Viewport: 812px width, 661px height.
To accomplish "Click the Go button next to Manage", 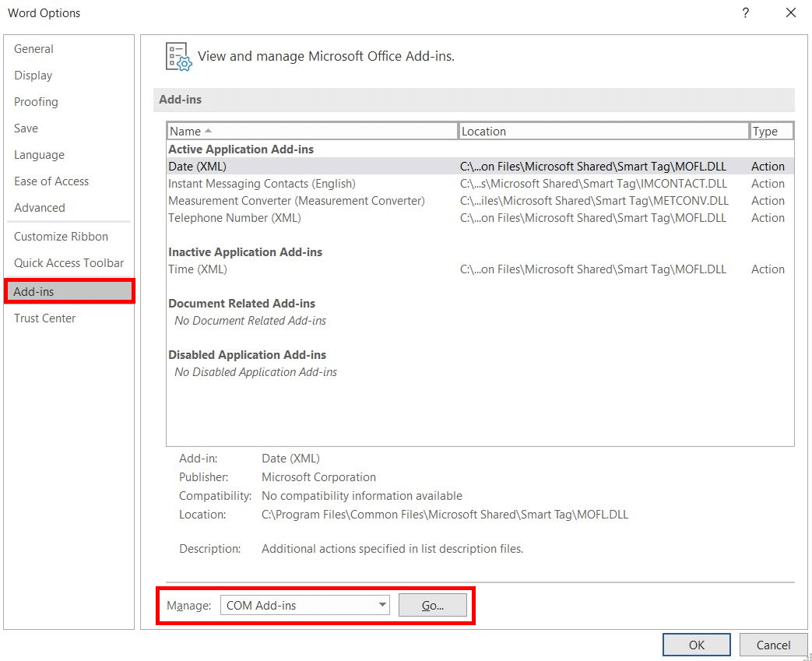I will click(433, 605).
